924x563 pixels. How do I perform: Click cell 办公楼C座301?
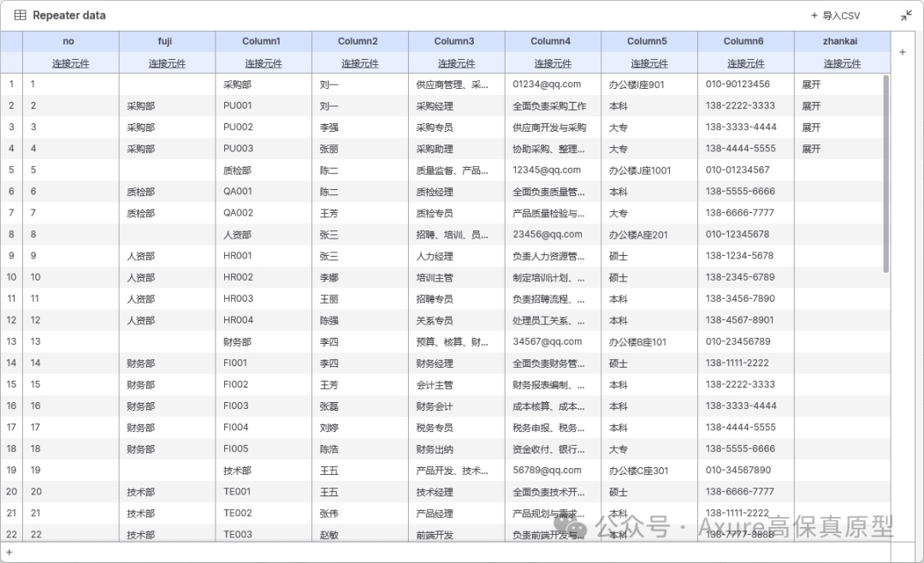(x=649, y=471)
